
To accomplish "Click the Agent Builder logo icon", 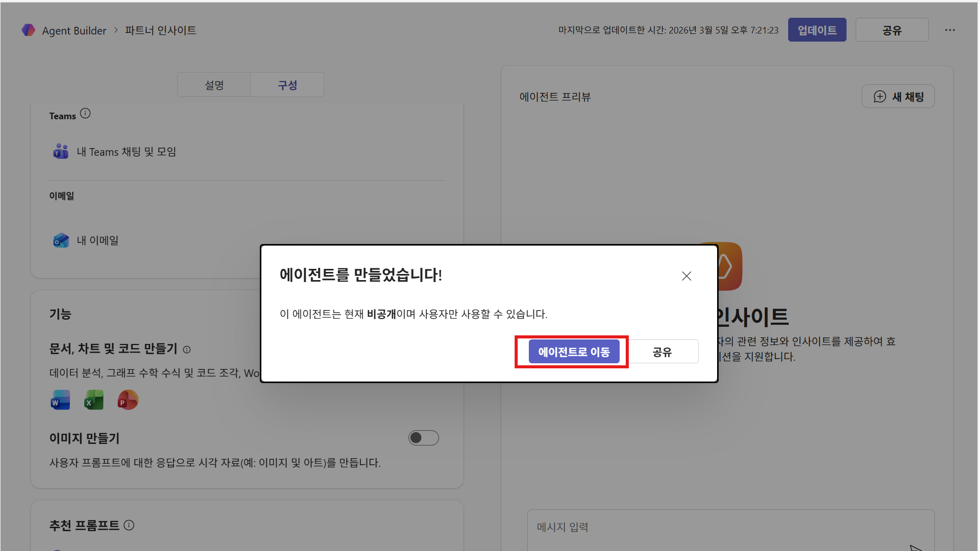I will click(x=28, y=30).
